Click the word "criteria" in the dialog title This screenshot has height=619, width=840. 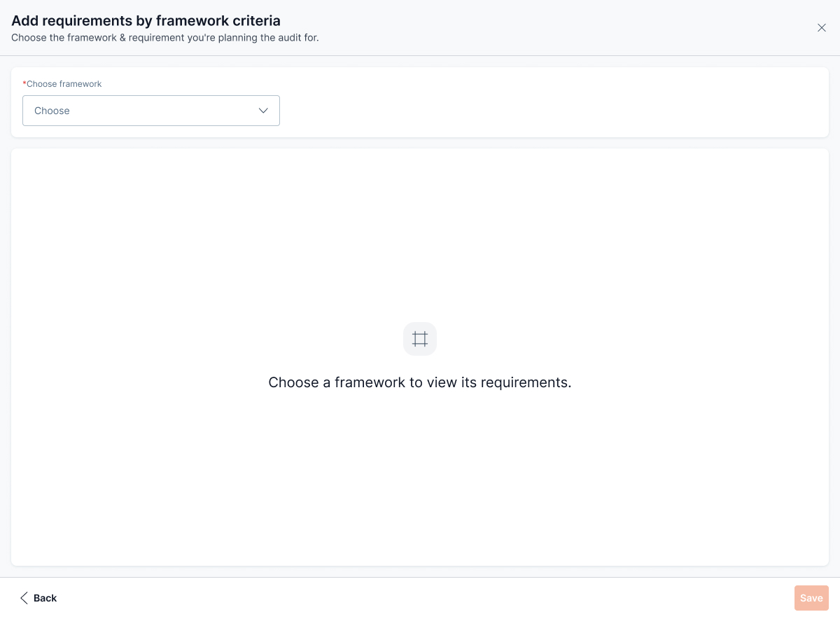coord(256,21)
